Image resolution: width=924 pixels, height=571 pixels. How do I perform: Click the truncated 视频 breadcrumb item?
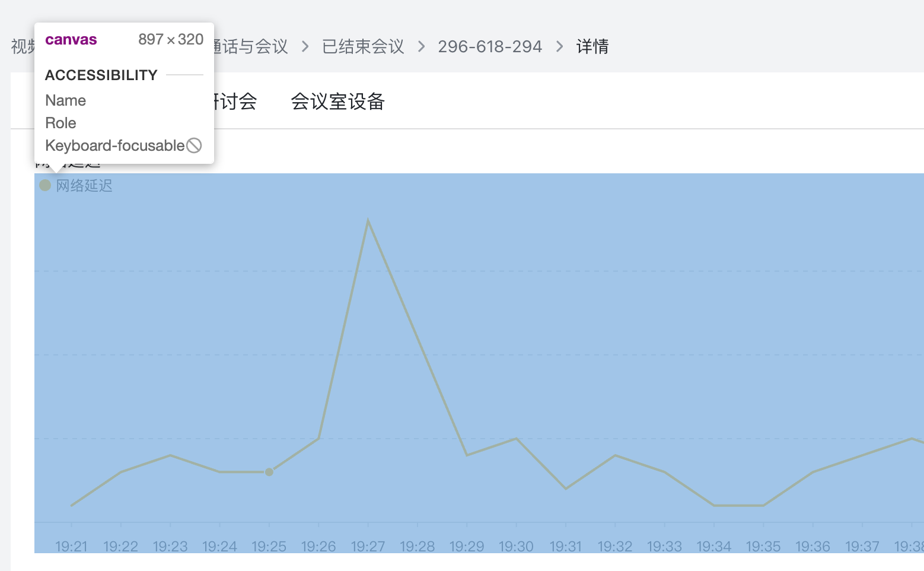[x=21, y=46]
